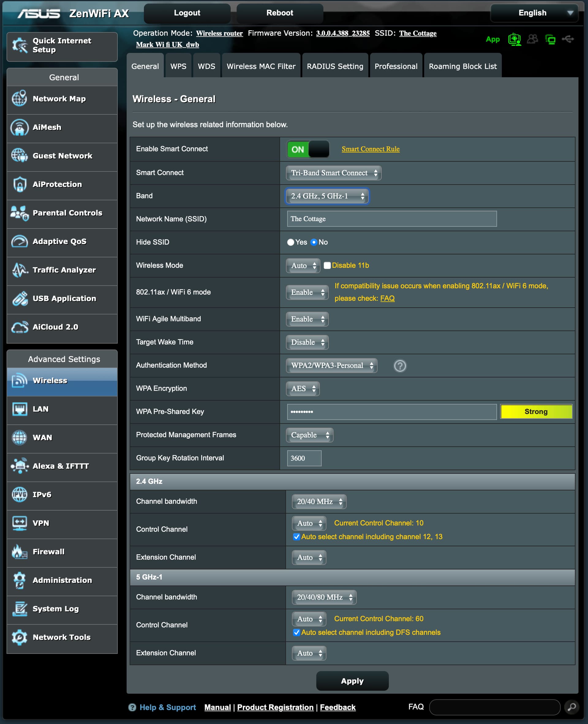Toggle the Enable Smart Connect switch
The image size is (588, 724).
(x=307, y=149)
